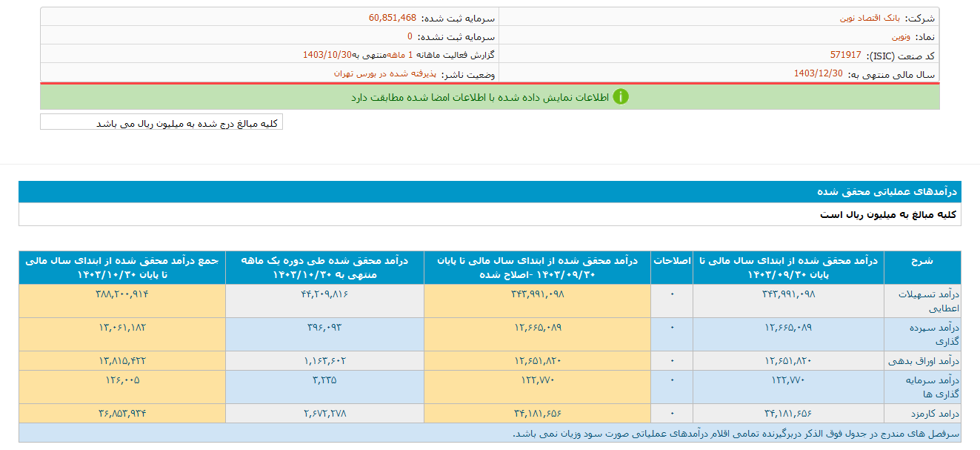
Task: Click the green information icon in the banner
Action: point(622,96)
